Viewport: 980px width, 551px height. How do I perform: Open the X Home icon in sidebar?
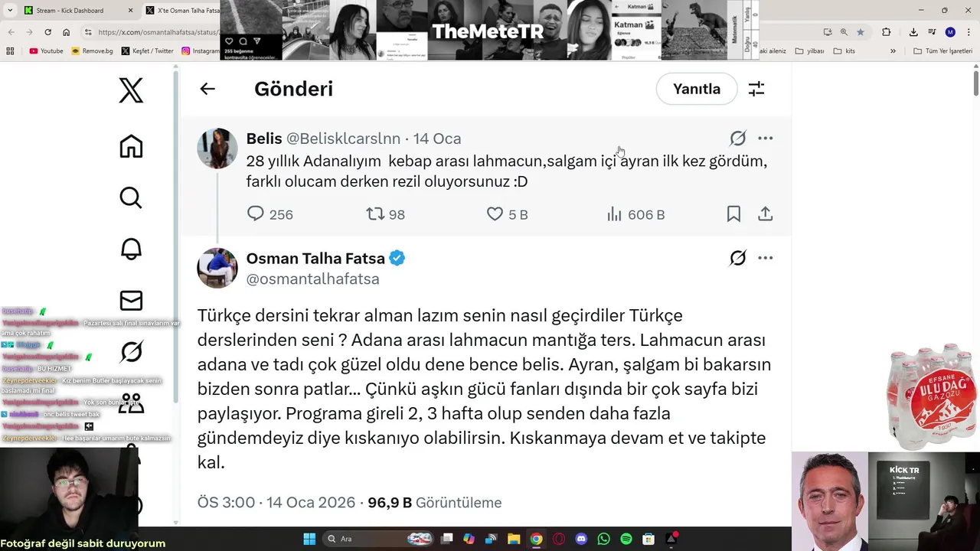point(131,146)
